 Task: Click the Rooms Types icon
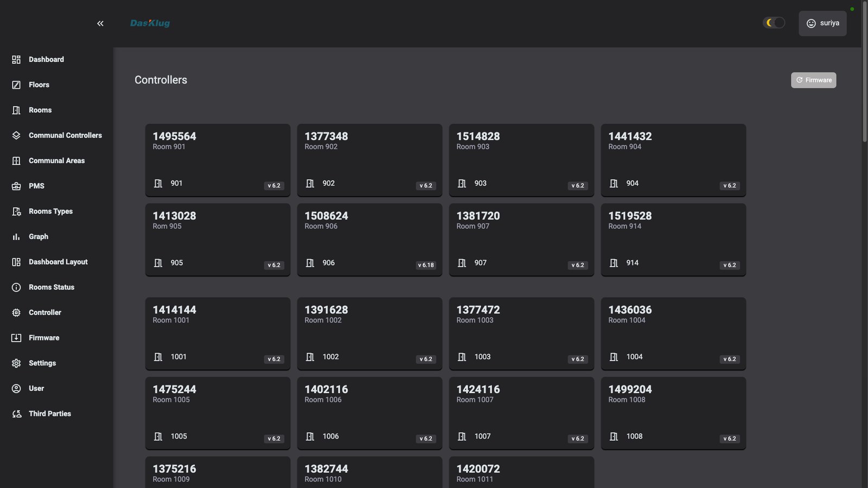click(x=16, y=211)
